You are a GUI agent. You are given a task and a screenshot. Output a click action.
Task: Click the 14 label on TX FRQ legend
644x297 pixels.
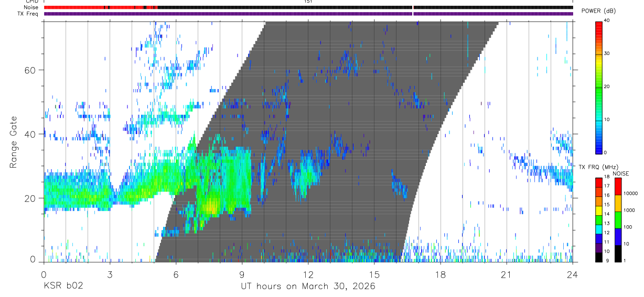click(x=607, y=214)
